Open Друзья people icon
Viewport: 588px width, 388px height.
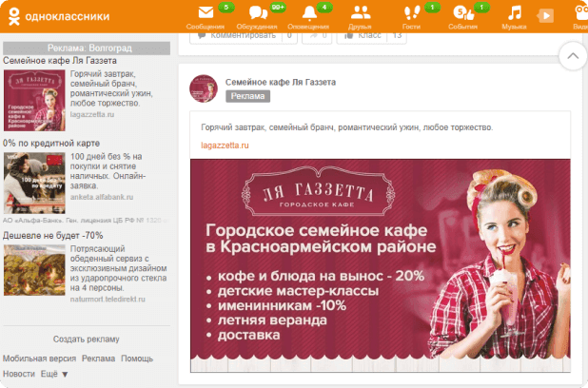tap(360, 12)
